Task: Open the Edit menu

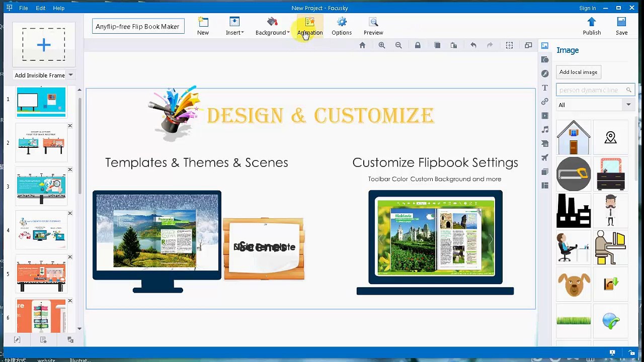Action: [x=41, y=8]
